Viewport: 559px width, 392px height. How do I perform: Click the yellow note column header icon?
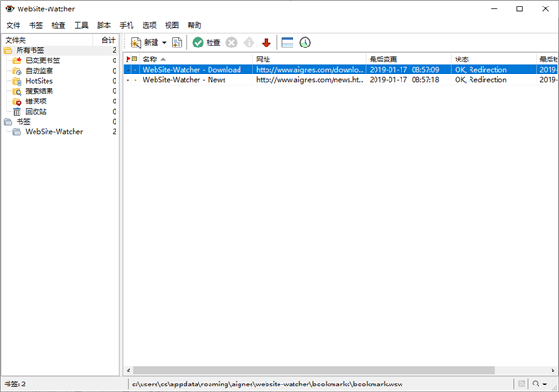(x=135, y=59)
